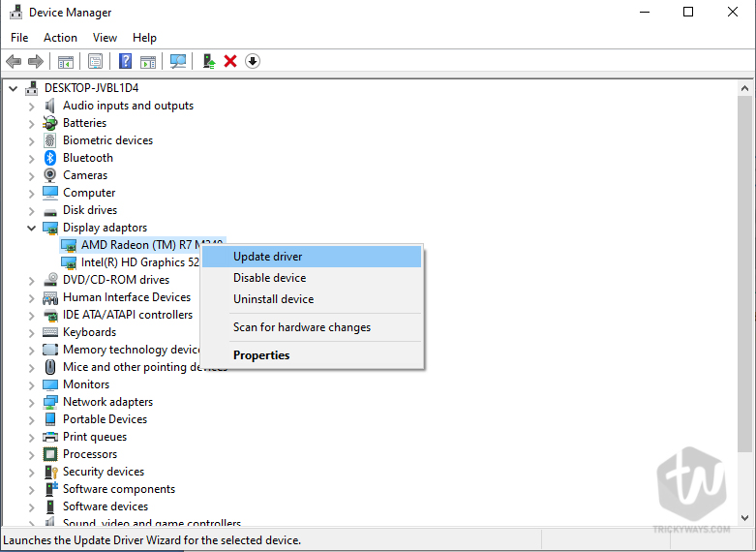Screen dimensions: 756x552
Task: Click the Batteries category icon
Action: pos(50,123)
